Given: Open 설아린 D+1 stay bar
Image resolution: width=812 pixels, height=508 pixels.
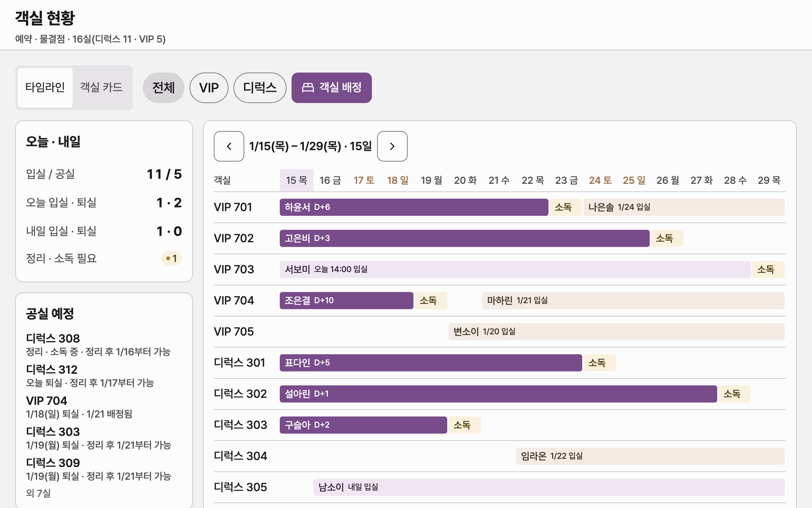Looking at the screenshot, I should pos(498,394).
